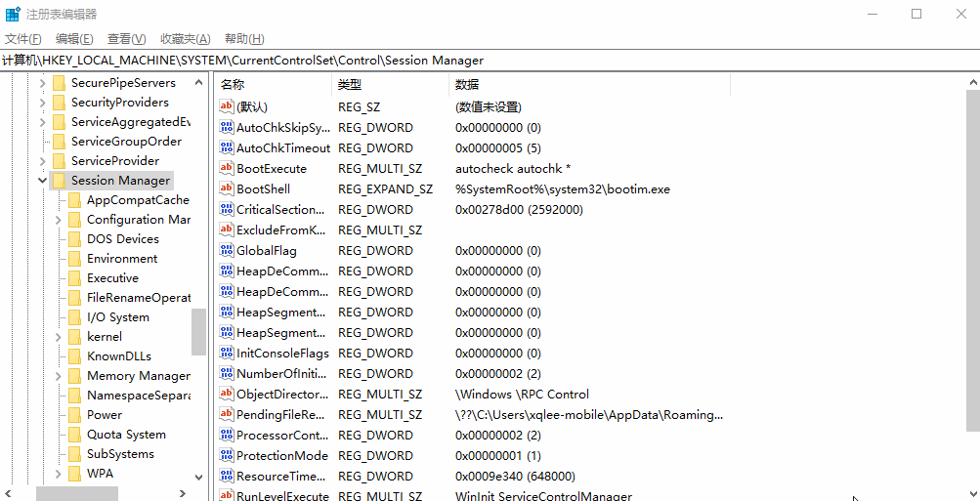Click the ResourceTime... DWORD icon

coord(227,476)
